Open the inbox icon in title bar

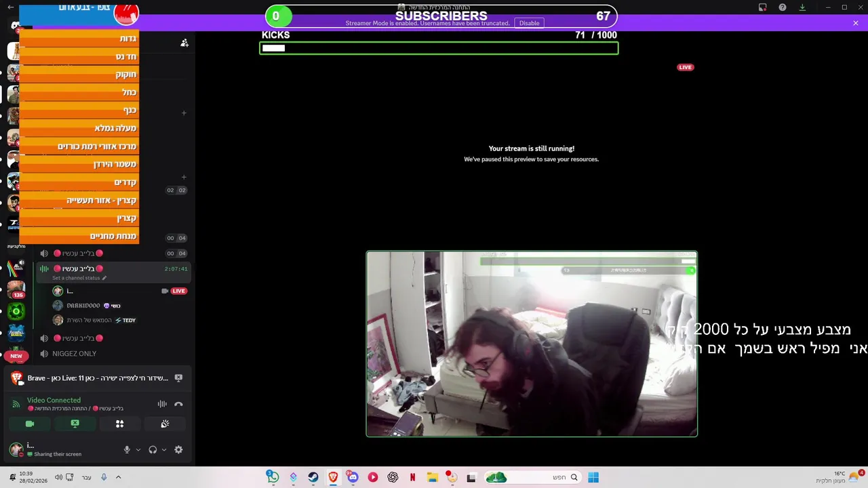tap(762, 7)
